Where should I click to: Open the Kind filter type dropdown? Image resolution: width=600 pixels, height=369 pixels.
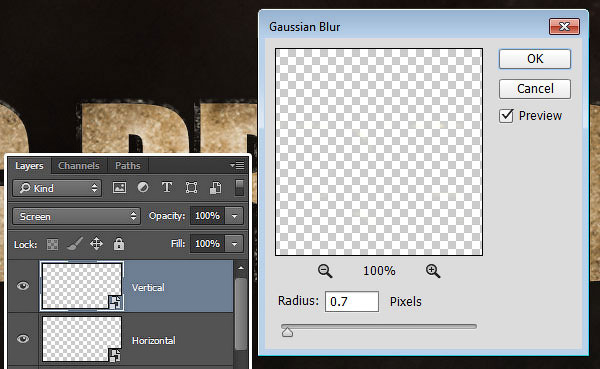tap(57, 188)
